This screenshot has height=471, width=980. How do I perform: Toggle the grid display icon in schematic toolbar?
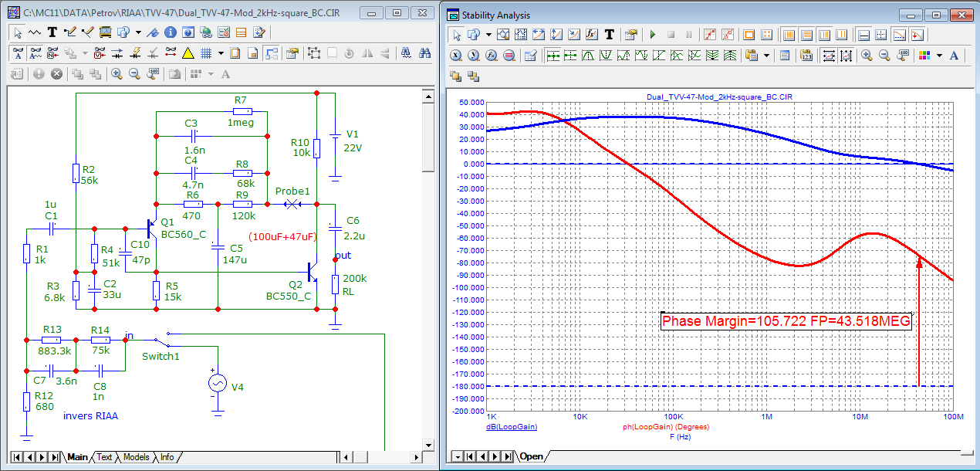pos(206,53)
